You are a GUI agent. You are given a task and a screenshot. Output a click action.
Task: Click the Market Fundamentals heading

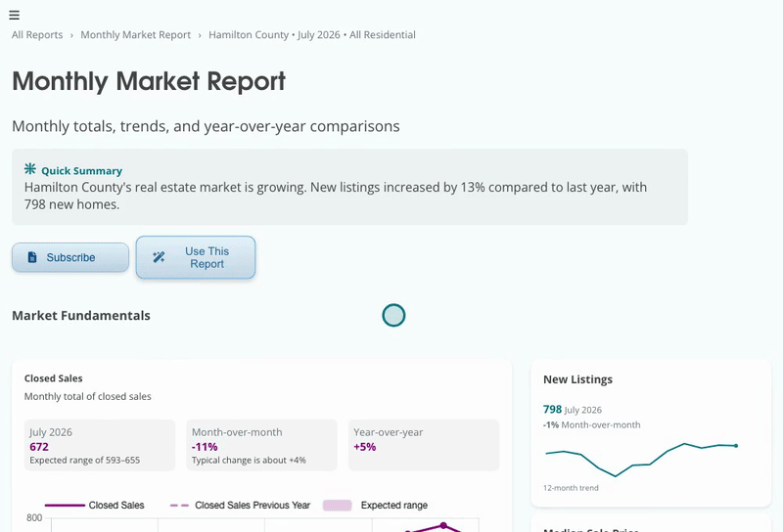click(x=81, y=316)
